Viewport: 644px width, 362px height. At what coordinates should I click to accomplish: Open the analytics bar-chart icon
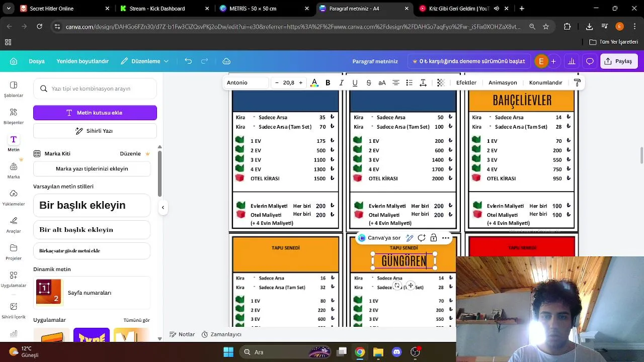click(572, 61)
